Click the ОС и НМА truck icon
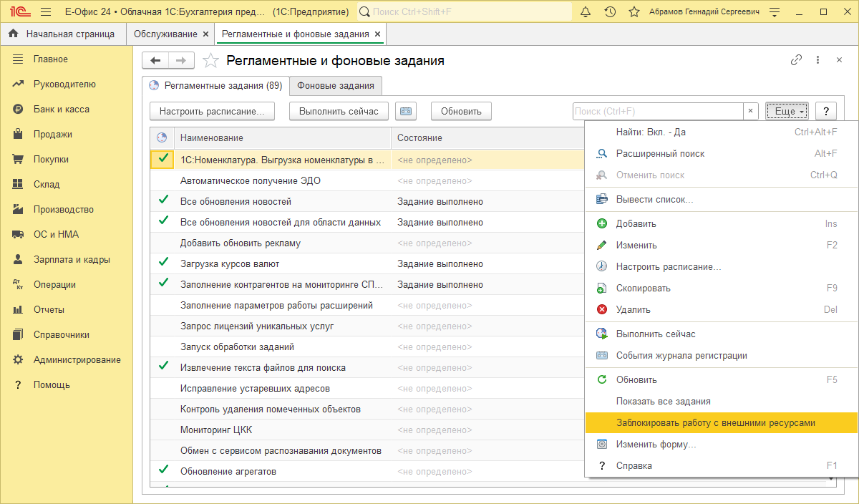859x504 pixels. pos(19,235)
